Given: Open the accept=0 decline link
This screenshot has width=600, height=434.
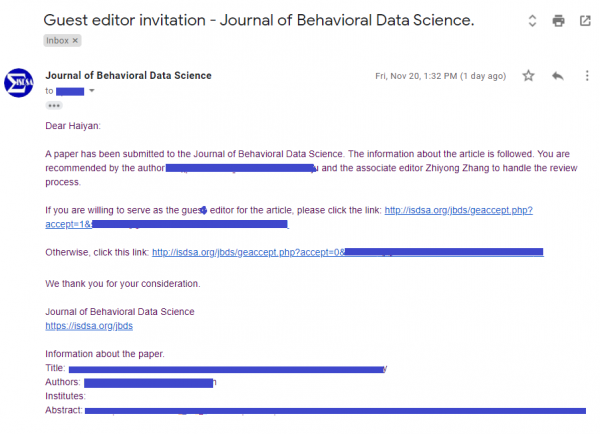Looking at the screenshot, I should tap(347, 252).
